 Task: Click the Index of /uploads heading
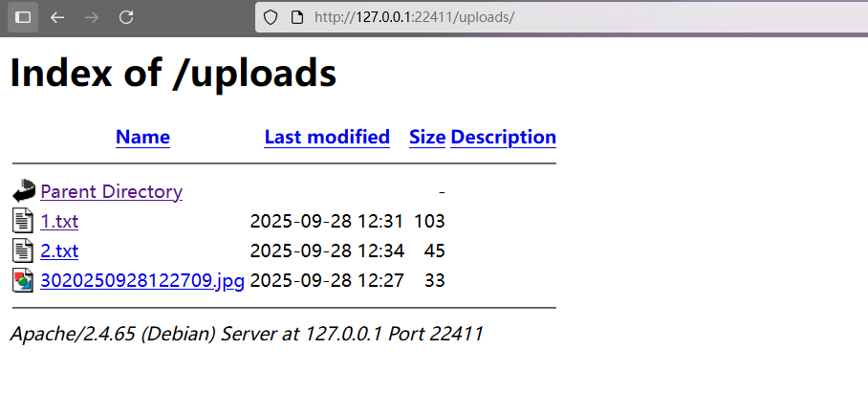tap(173, 73)
